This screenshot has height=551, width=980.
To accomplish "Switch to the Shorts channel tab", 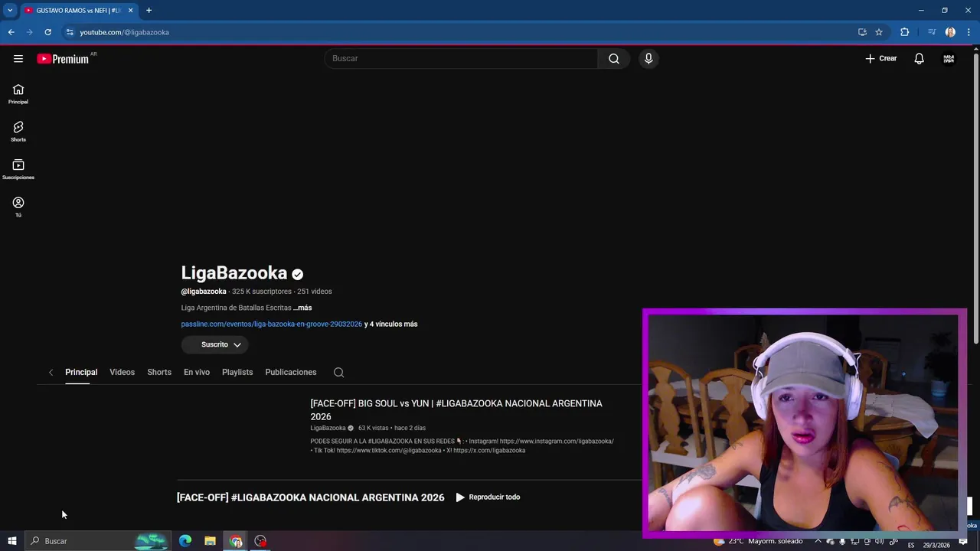I will pos(159,372).
